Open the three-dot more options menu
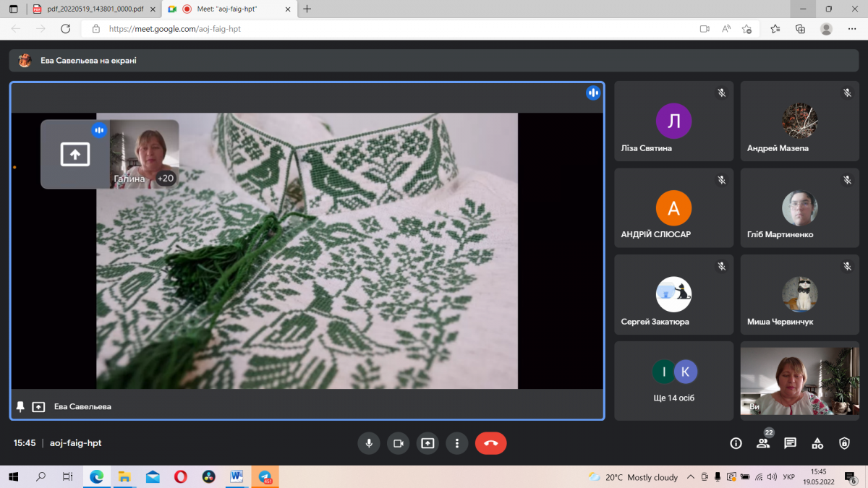This screenshot has width=868, height=488. (x=456, y=443)
